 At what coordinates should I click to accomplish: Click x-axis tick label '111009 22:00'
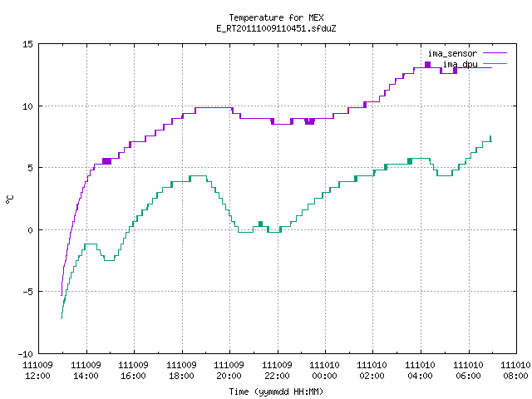pyautogui.click(x=277, y=371)
